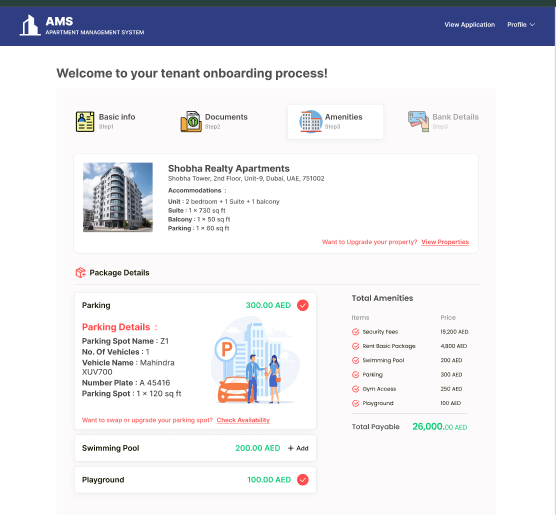Click the Swimming Pool check icon in summary
This screenshot has width=556, height=515.
(355, 360)
